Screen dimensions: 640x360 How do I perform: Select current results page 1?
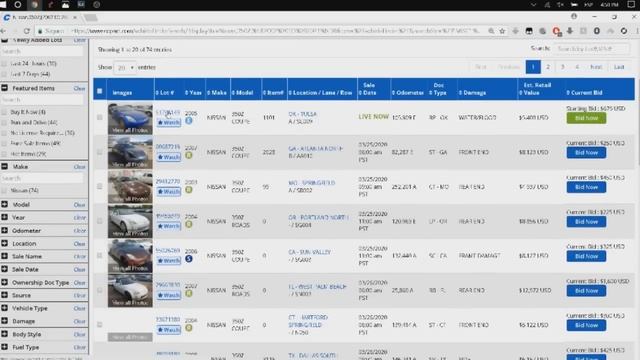point(533,67)
